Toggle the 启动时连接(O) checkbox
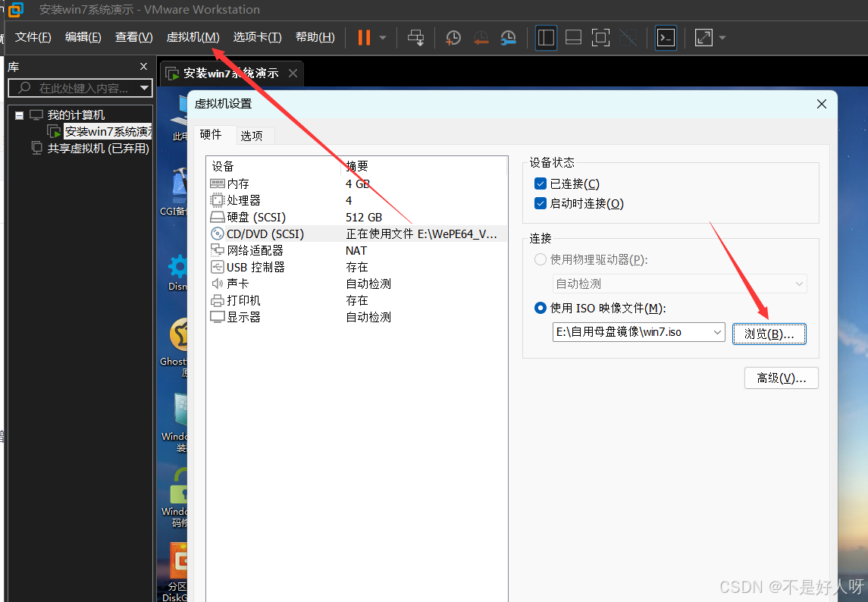The width and height of the screenshot is (868, 602). [x=541, y=203]
